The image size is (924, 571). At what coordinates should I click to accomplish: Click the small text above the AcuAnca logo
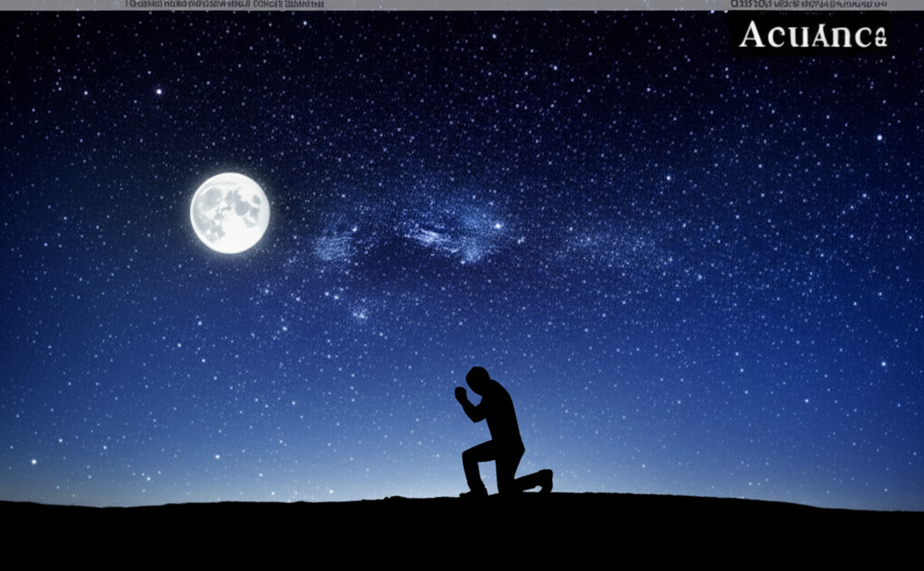(x=808, y=5)
